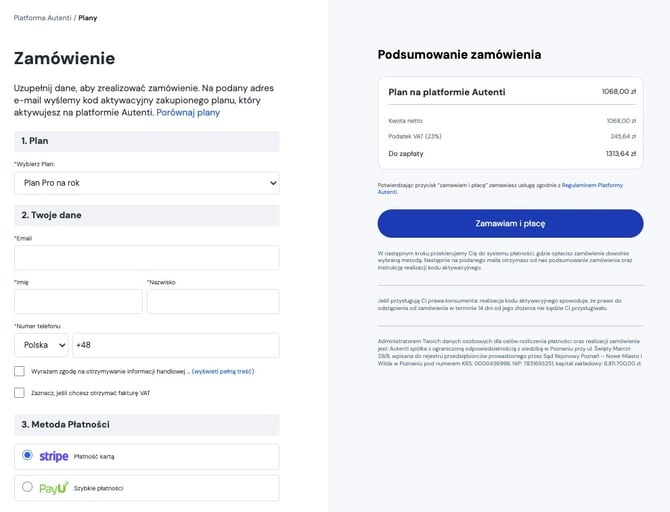The width and height of the screenshot is (670, 512).
Task: Select Stripe card payment radio button
Action: coord(27,455)
